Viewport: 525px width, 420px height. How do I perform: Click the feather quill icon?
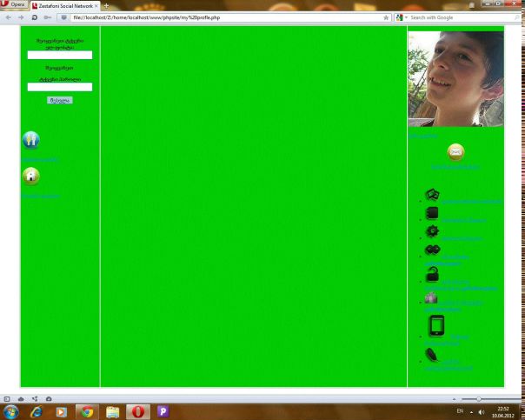(x=432, y=354)
